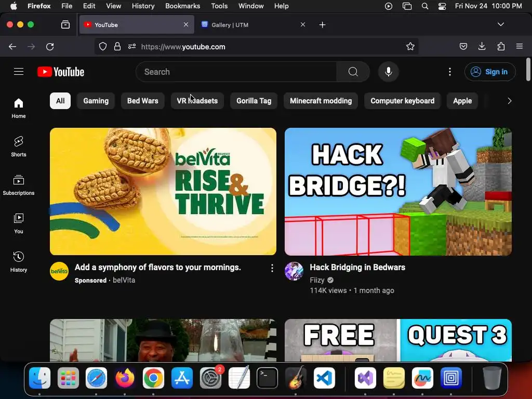
Task: Open Firefox View button
Action: [65, 24]
